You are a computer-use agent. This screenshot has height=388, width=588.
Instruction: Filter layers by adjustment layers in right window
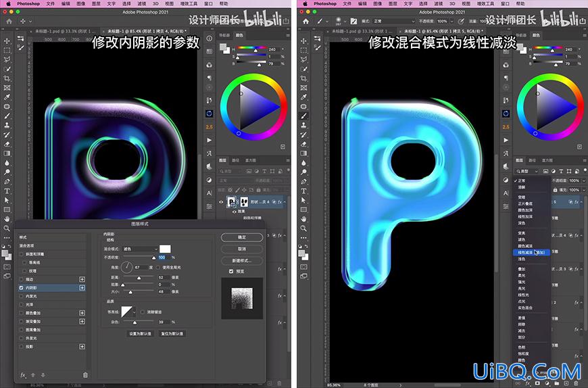point(554,171)
